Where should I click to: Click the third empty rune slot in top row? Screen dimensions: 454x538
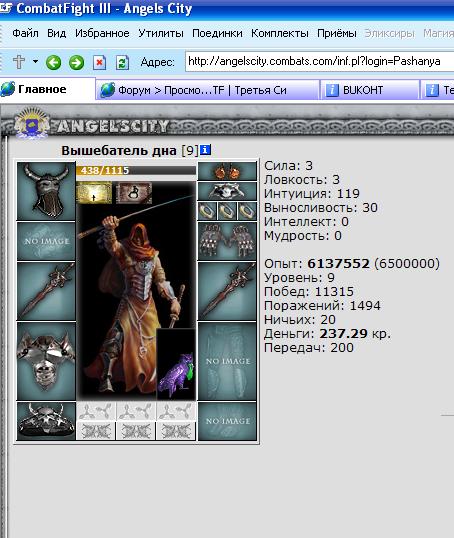(x=176, y=411)
